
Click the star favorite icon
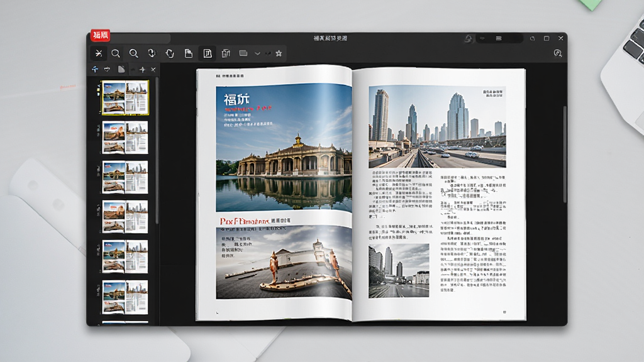279,53
